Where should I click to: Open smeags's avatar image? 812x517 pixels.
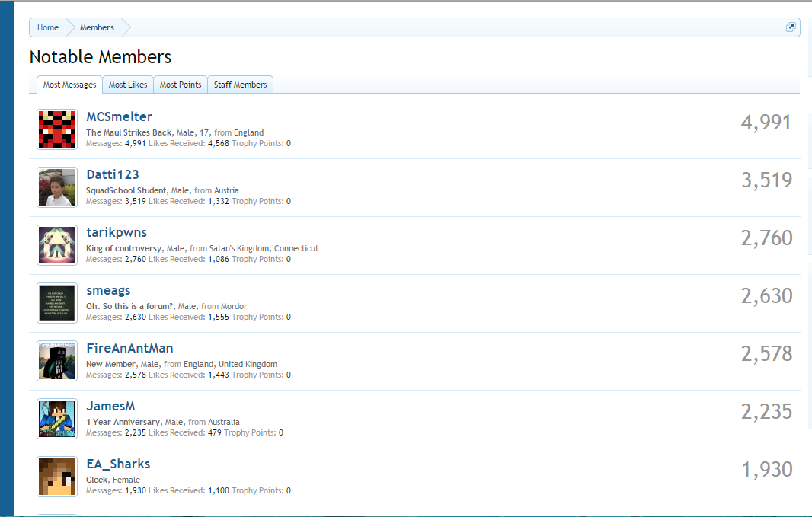[x=57, y=303]
